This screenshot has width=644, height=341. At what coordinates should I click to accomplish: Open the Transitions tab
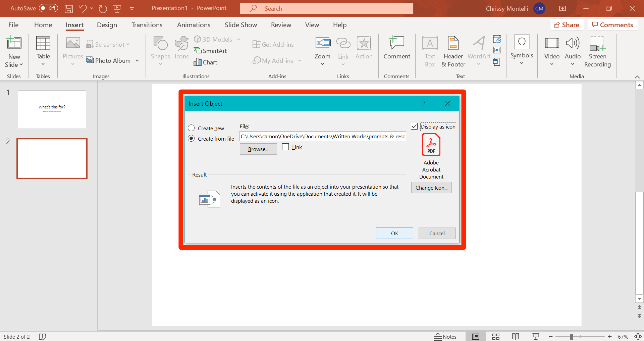pyautogui.click(x=147, y=25)
